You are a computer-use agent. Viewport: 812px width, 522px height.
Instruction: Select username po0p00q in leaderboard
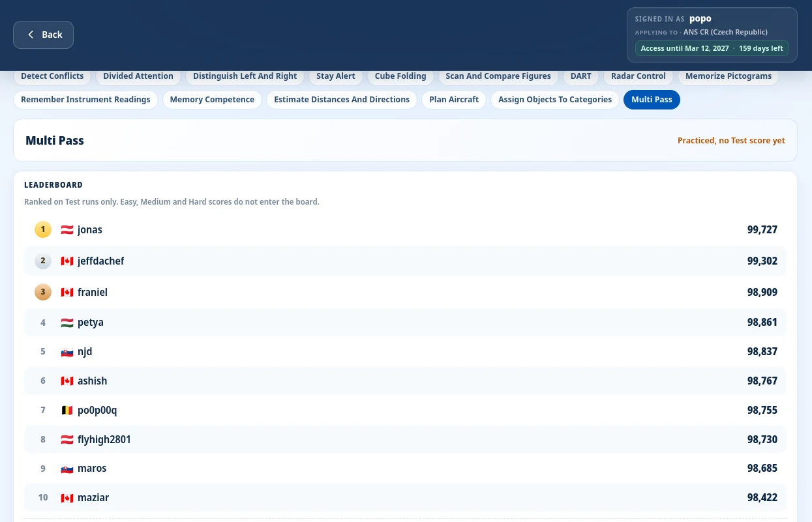(x=97, y=410)
